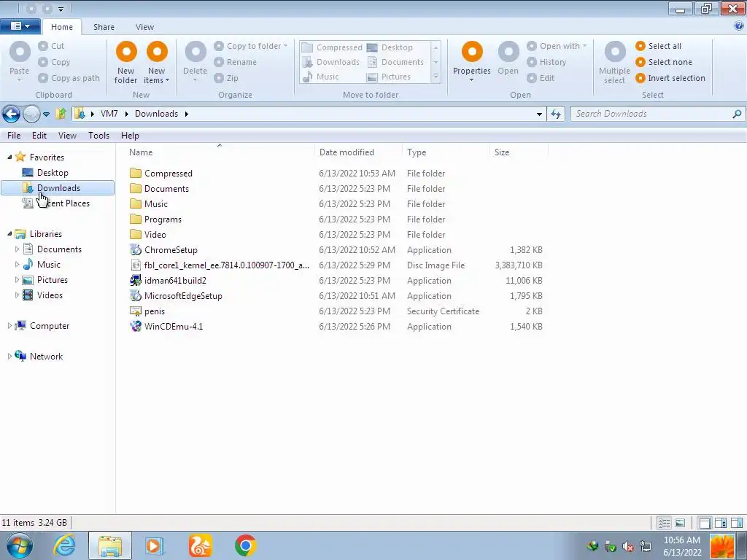Click VM7 in the address breadcrumb

[x=109, y=114]
